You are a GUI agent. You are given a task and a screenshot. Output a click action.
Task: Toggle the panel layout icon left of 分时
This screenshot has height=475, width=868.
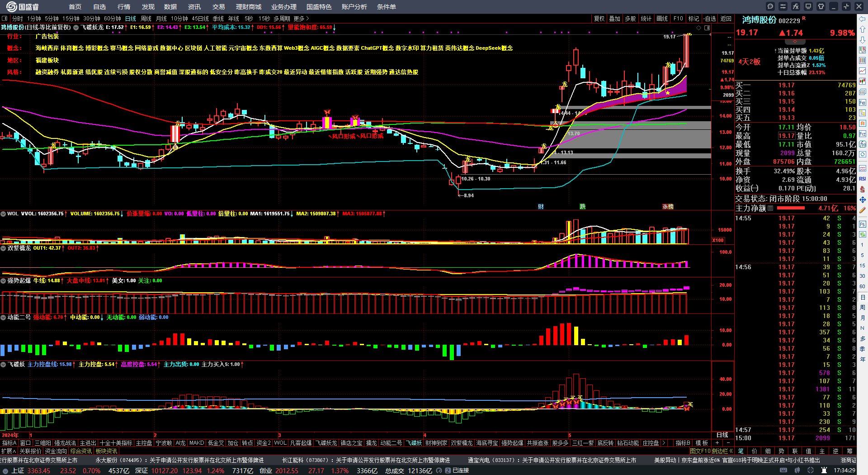[x=5, y=19]
